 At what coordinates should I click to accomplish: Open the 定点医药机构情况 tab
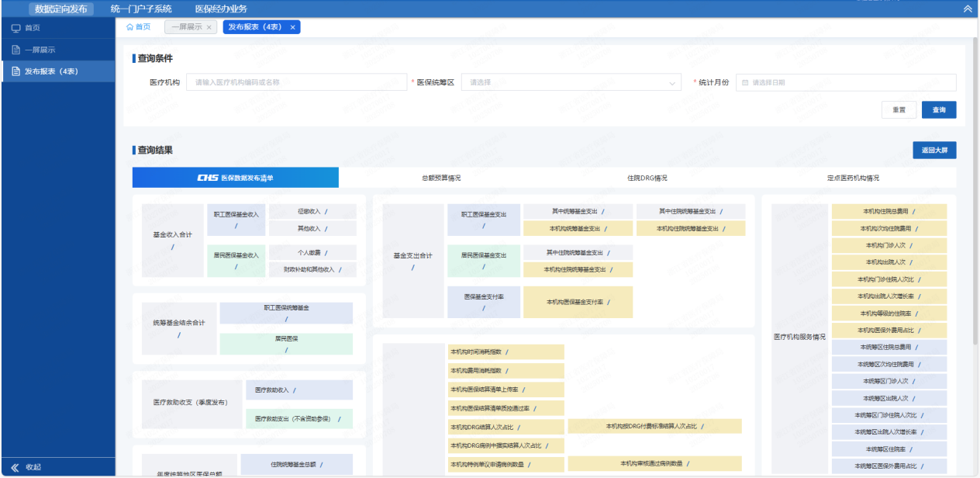click(853, 178)
